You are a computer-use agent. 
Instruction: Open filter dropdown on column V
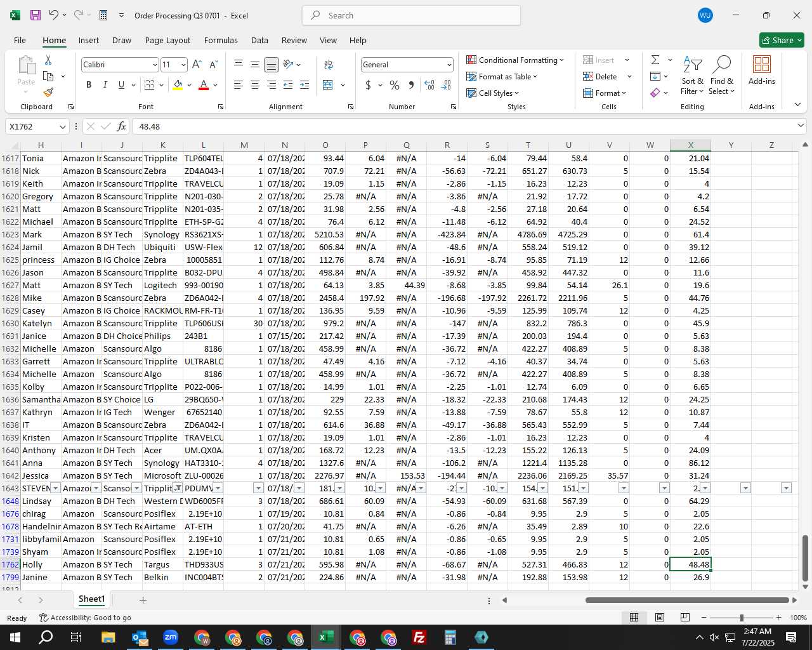pos(624,488)
